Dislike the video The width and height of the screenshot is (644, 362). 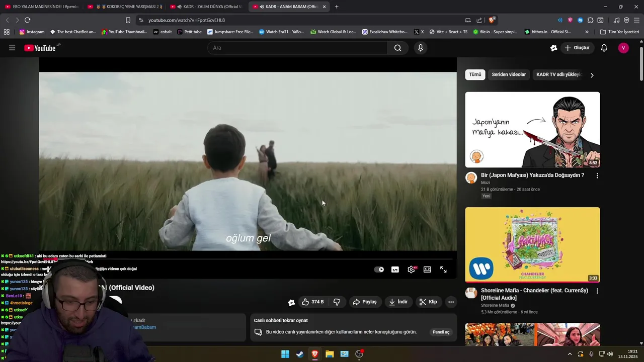click(337, 302)
